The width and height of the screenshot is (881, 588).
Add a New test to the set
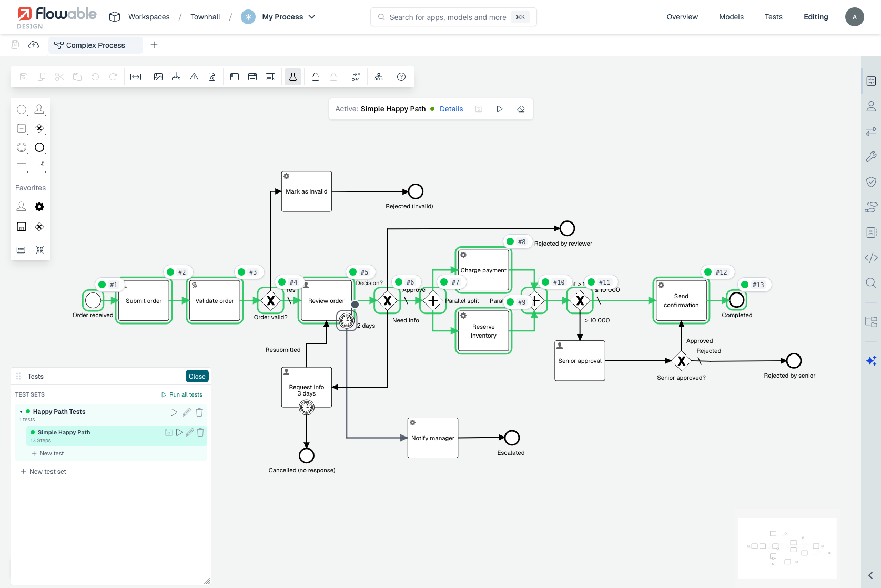pos(48,453)
